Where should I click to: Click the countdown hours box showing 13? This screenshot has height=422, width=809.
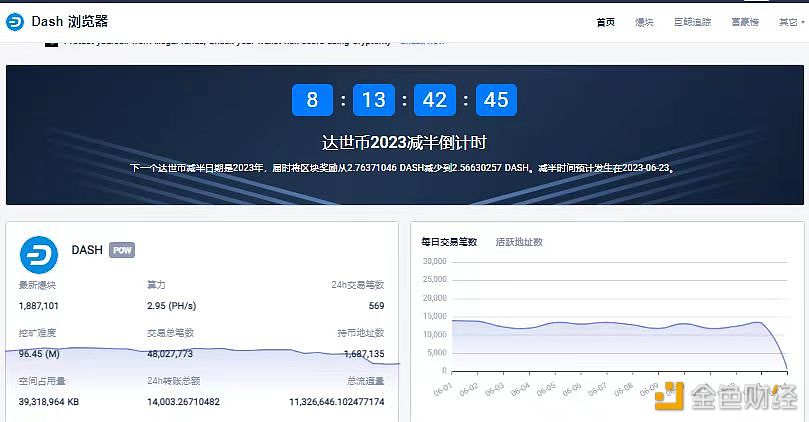click(x=374, y=100)
